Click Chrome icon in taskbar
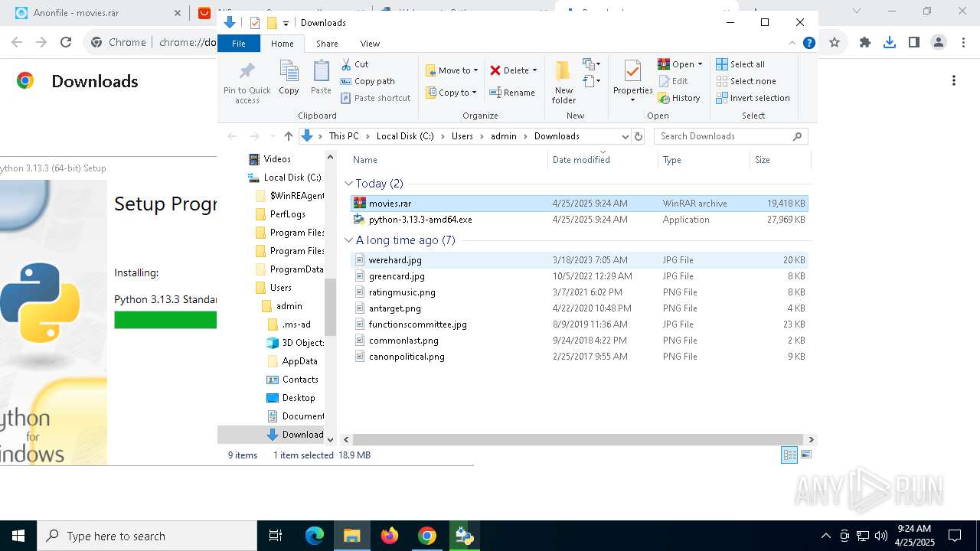 pos(427,536)
